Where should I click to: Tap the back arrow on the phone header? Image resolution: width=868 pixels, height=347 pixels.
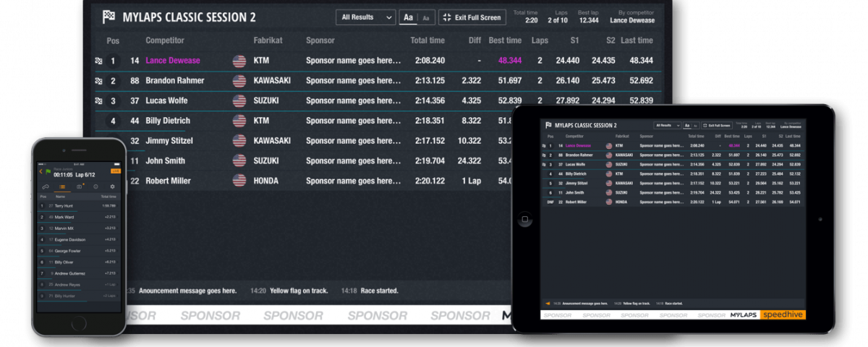click(x=41, y=171)
